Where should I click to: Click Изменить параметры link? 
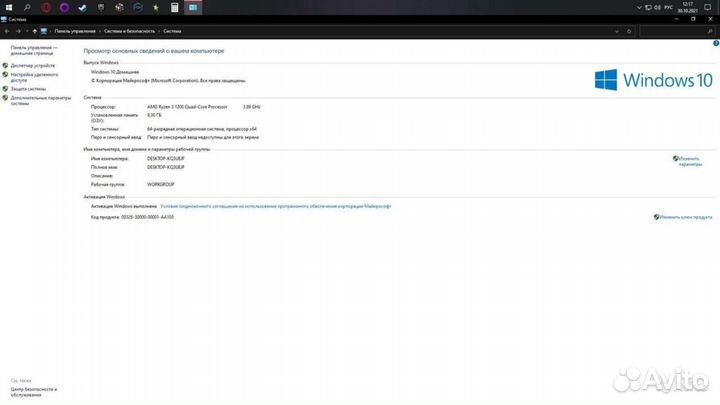coord(689,161)
